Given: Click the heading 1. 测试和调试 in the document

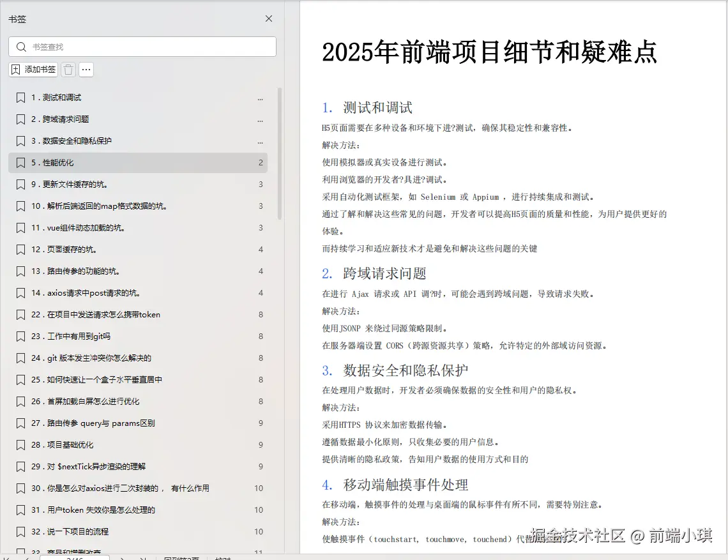Looking at the screenshot, I should [x=367, y=108].
